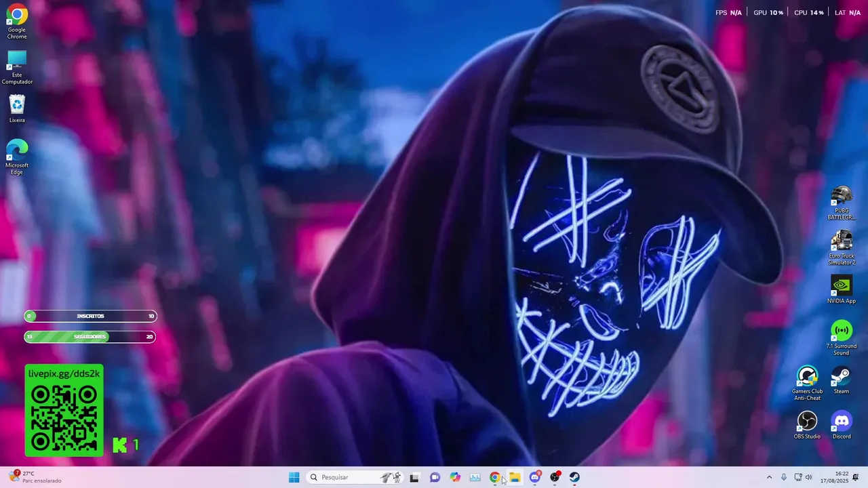
Task: Select the PUBG BATTLEGROUNDS desktop shortcut
Action: (x=842, y=203)
